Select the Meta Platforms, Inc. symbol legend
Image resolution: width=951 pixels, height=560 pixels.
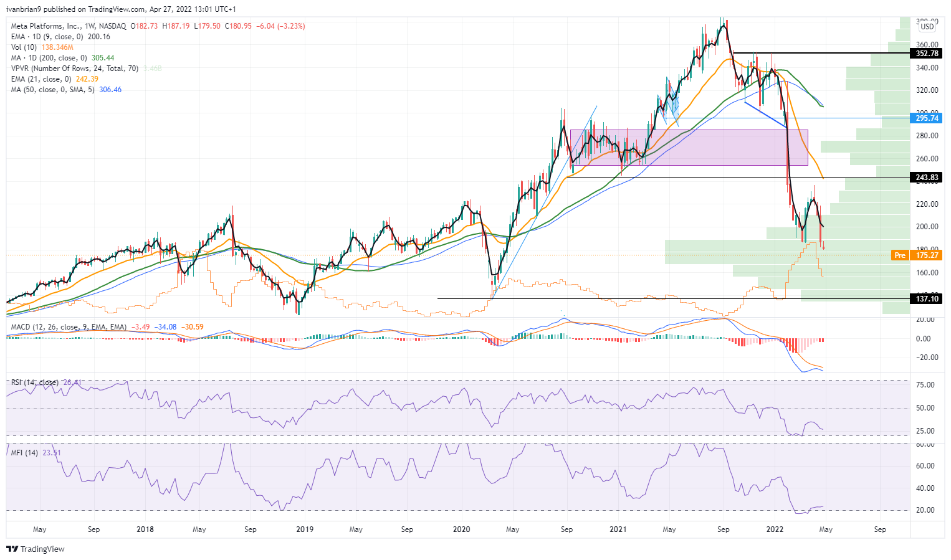pos(69,26)
